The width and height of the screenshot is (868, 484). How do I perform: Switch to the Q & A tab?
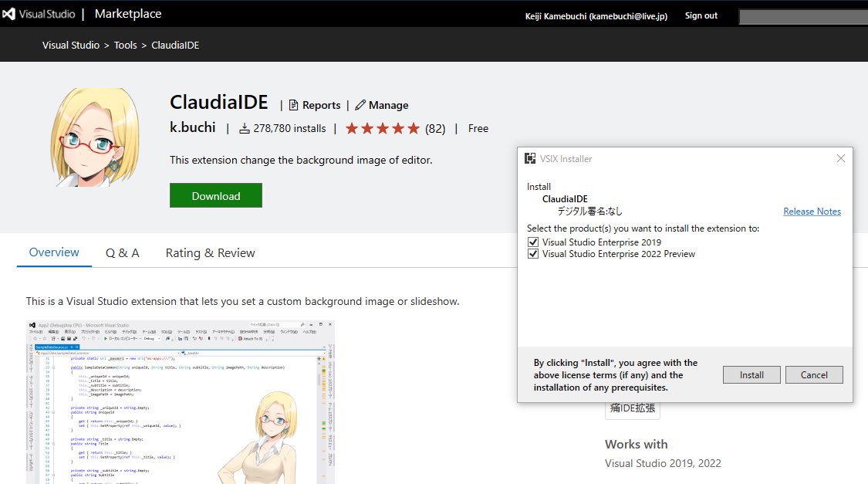click(x=123, y=253)
